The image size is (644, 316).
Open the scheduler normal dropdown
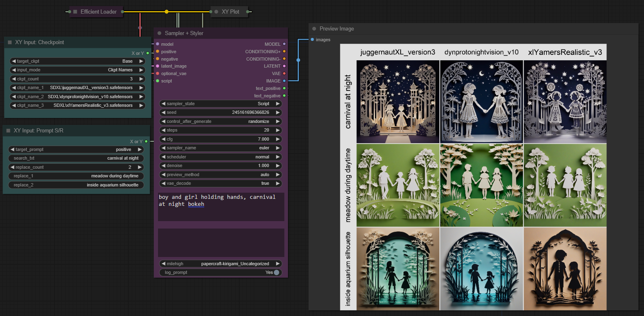221,157
